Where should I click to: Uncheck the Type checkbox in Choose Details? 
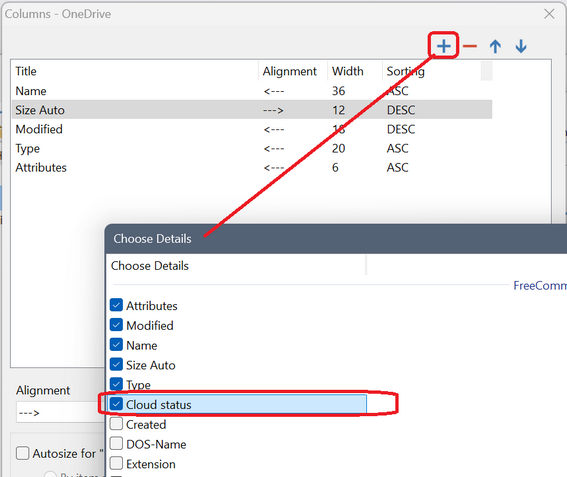tap(116, 384)
